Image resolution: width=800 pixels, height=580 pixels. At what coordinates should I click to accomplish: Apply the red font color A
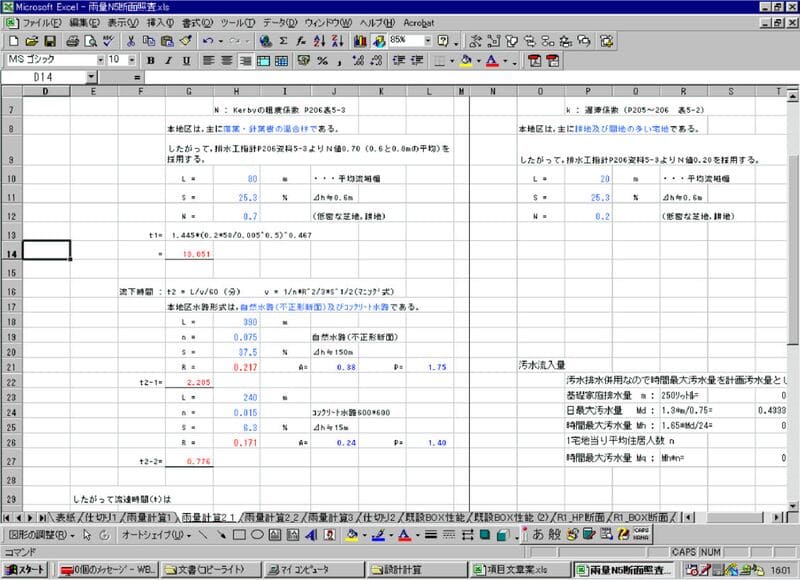[492, 61]
